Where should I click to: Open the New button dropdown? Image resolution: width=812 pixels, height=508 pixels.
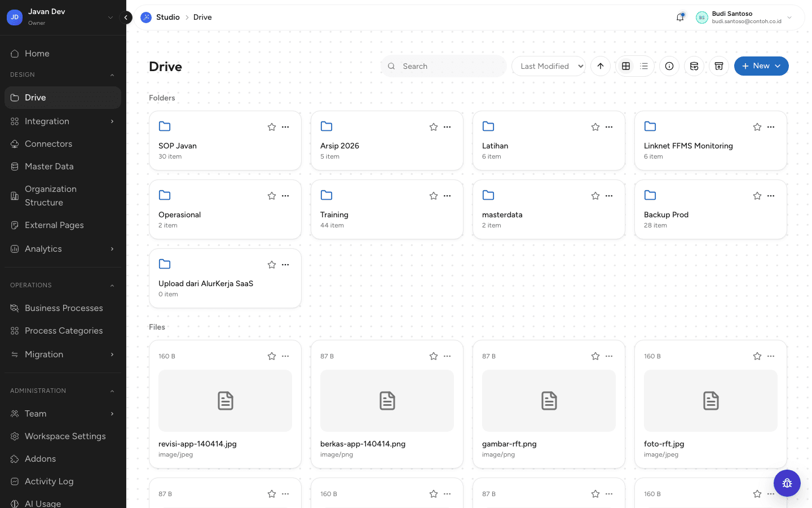click(761, 66)
